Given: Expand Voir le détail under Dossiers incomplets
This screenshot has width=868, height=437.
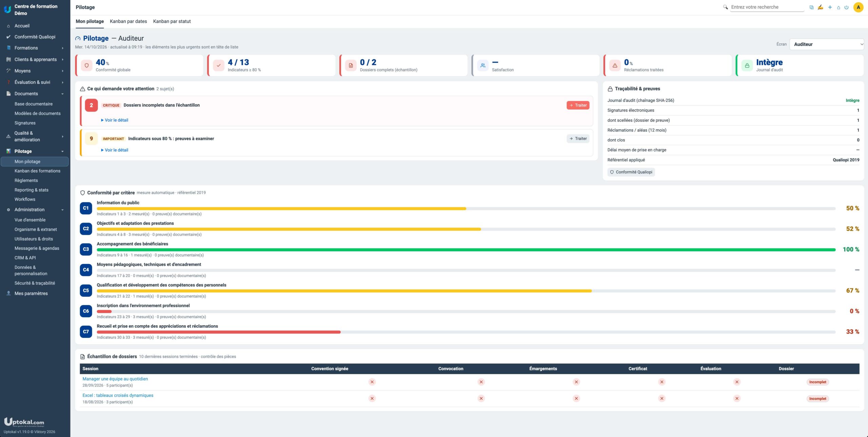Looking at the screenshot, I should coord(115,120).
